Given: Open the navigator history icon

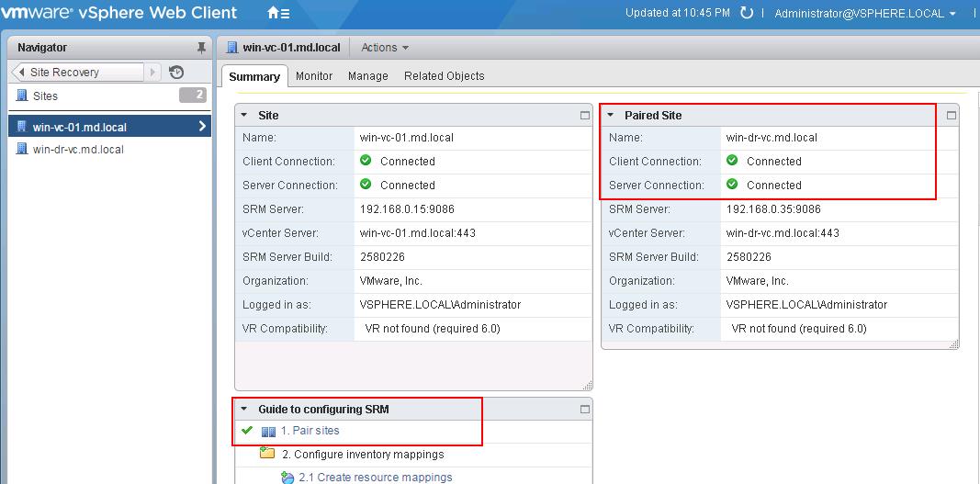Looking at the screenshot, I should tap(176, 72).
